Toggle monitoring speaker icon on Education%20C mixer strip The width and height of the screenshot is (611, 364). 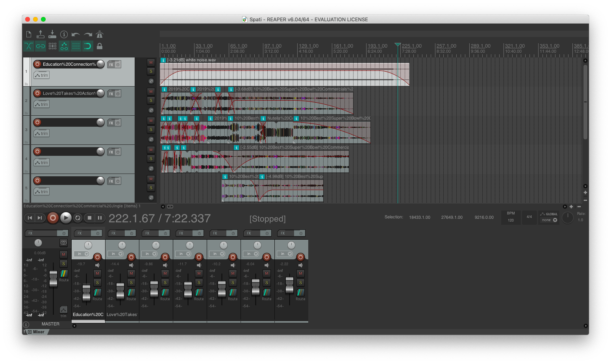[97, 265]
